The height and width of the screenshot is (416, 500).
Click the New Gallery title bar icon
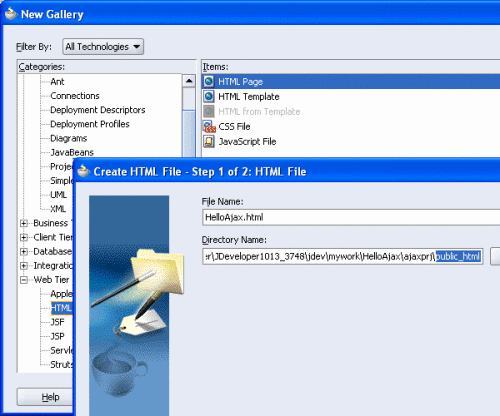(11, 14)
